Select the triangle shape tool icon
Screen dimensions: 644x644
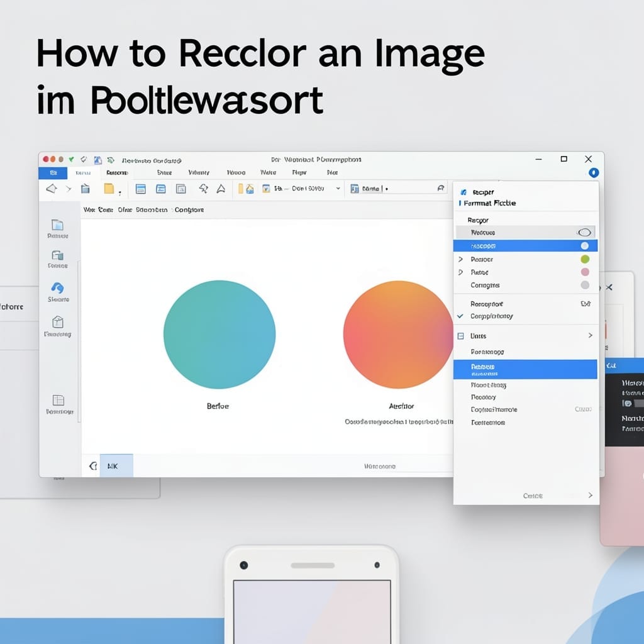[x=221, y=189]
